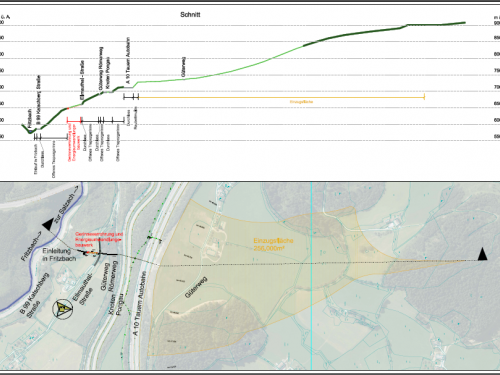Click the north arrow compass symbol
The height and width of the screenshot is (375, 500).
tap(63, 309)
